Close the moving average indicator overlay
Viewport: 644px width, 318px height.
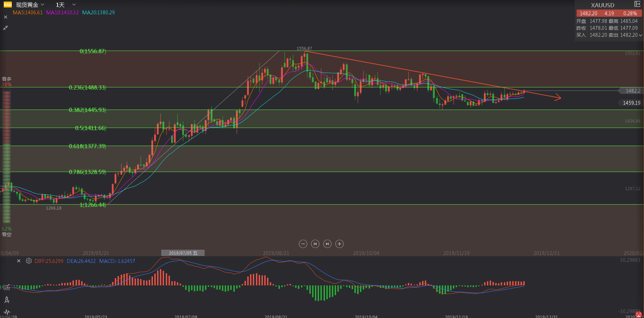tap(6, 17)
